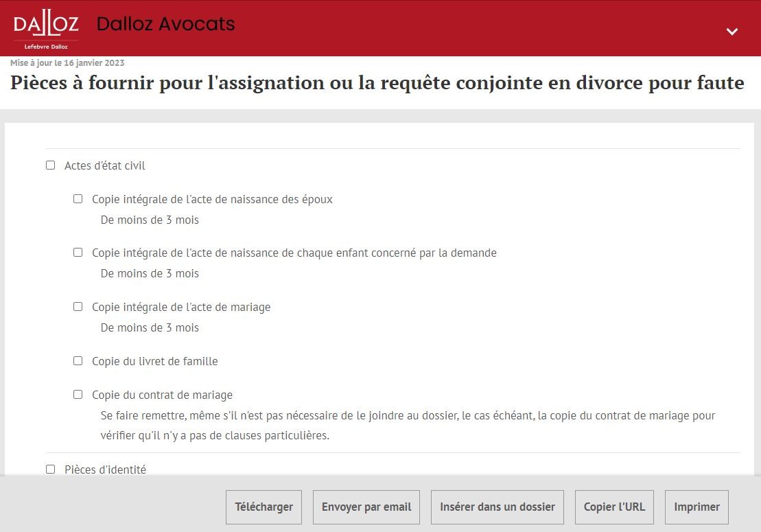The height and width of the screenshot is (532, 761).
Task: Check the Copie intégrale de l'acte de mariage box
Action: click(78, 307)
